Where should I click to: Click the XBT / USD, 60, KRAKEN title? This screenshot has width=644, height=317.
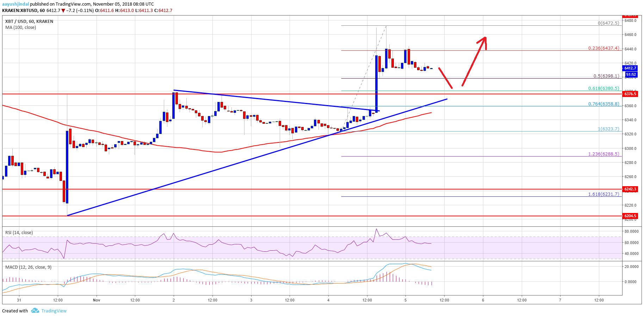[x=29, y=22]
